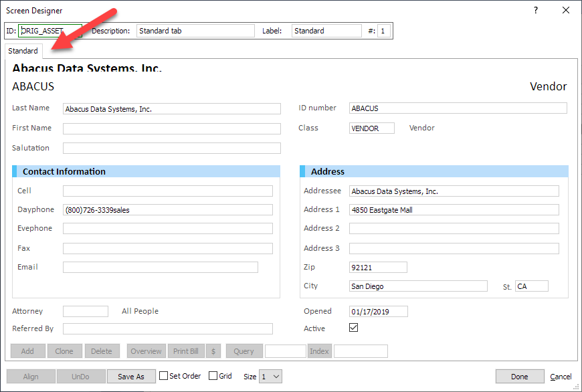Click the UnDo button
The width and height of the screenshot is (582, 392).
pos(80,377)
